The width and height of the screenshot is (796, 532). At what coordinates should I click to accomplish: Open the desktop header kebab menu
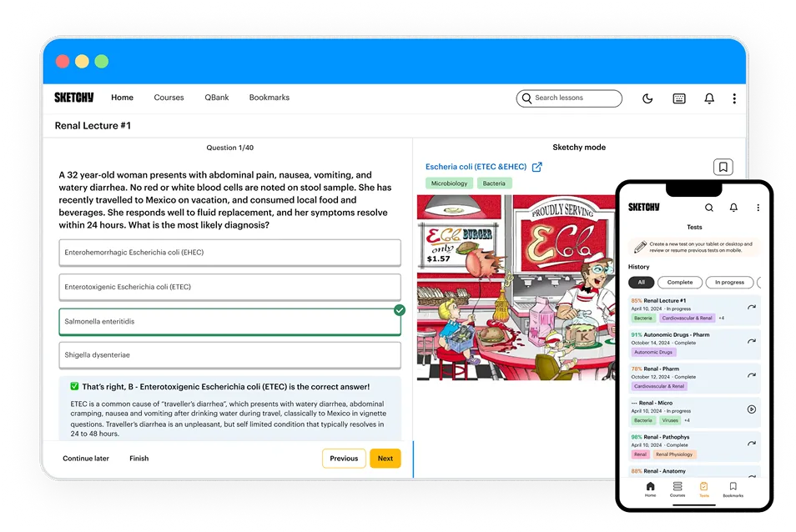pyautogui.click(x=734, y=98)
